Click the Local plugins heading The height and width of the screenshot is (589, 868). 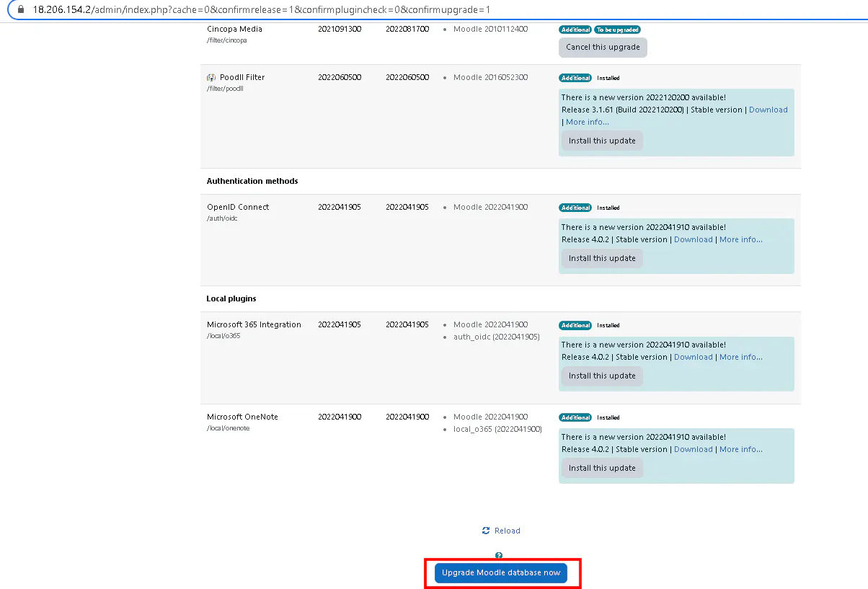[231, 298]
